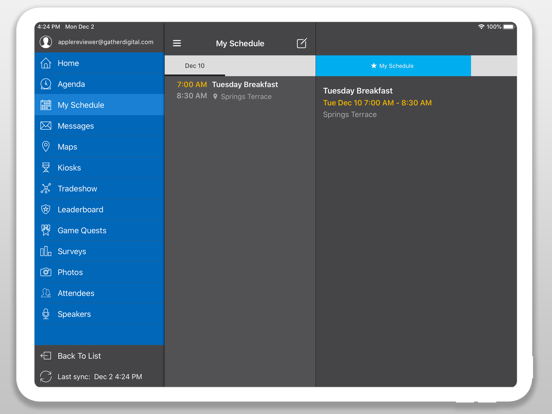This screenshot has height=414, width=552.
Task: Go to My Schedule menu item
Action: coord(99,105)
